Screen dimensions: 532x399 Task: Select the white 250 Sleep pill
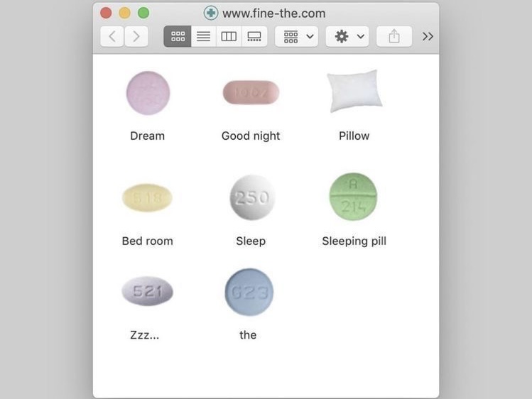pos(252,197)
